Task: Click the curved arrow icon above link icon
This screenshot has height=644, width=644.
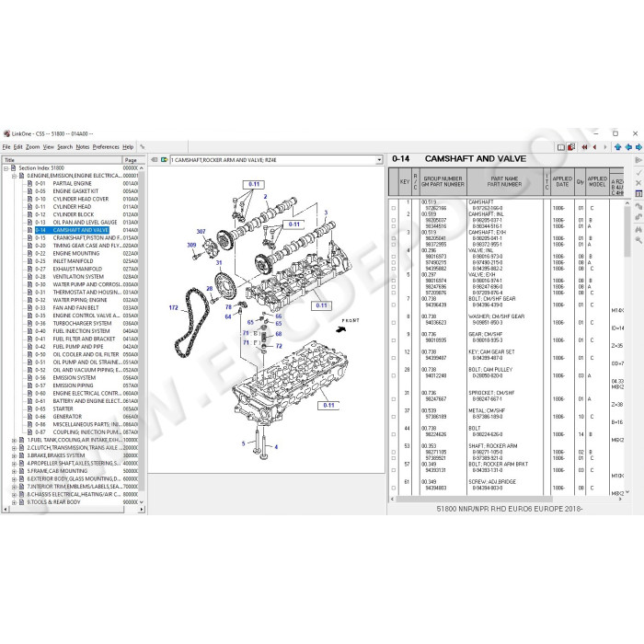Action: pyautogui.click(x=638, y=206)
